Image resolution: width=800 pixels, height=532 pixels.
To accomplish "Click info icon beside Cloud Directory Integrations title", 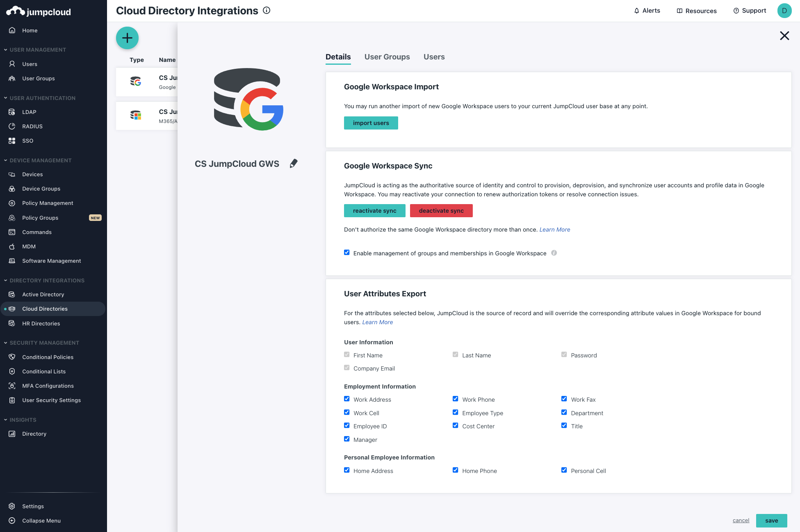I will point(267,11).
